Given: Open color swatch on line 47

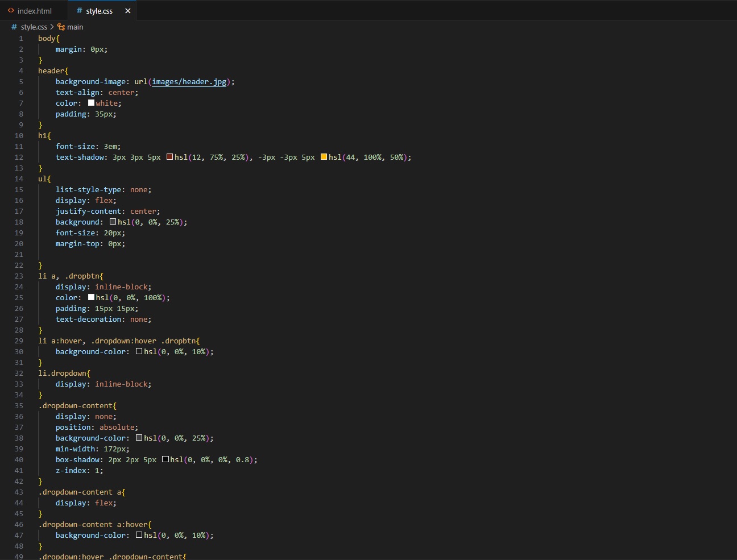Looking at the screenshot, I should 139,535.
